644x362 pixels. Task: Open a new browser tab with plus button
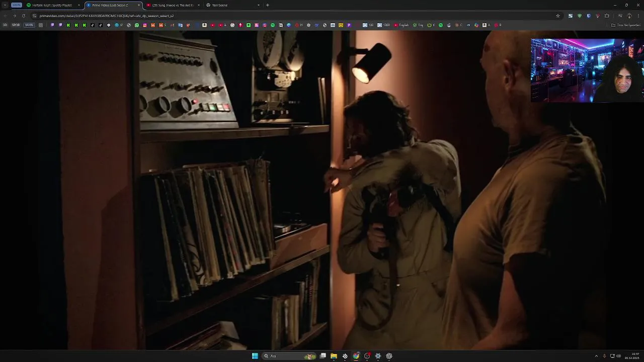(x=268, y=5)
